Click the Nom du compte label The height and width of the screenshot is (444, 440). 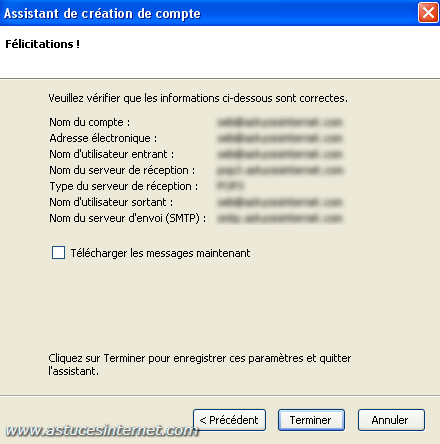tap(90, 122)
